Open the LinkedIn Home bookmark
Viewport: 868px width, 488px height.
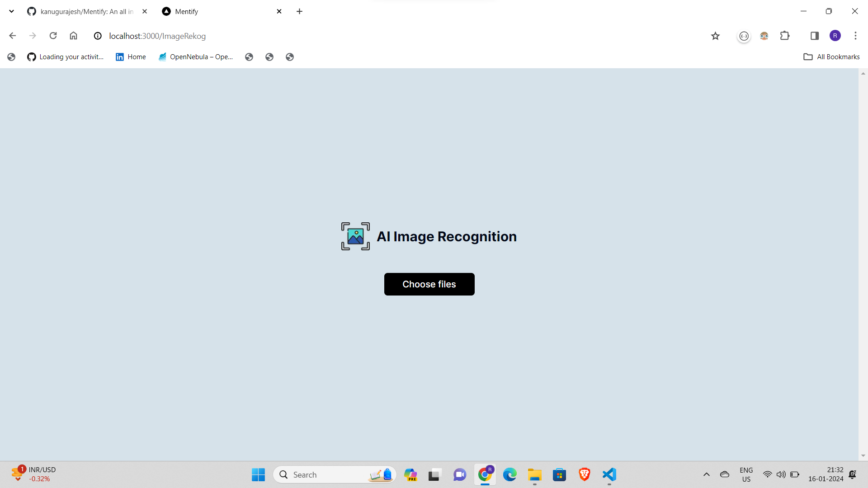[131, 57]
